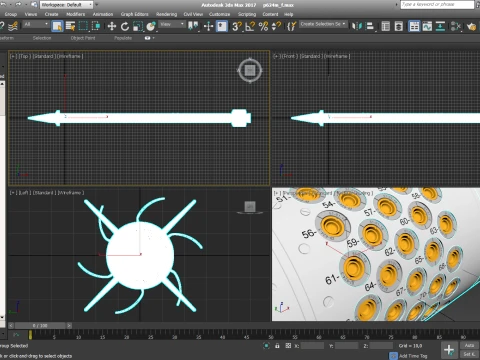Toggle Isolate Selection icon in status bar
480x360 pixels.
266,346
